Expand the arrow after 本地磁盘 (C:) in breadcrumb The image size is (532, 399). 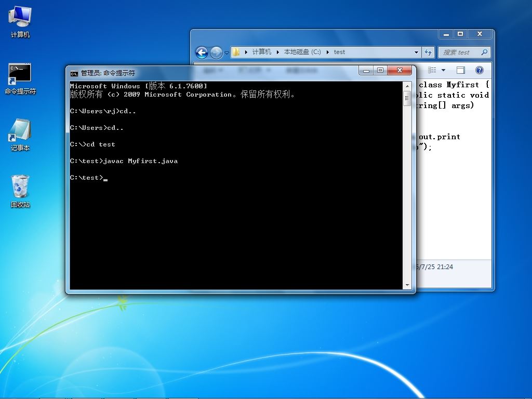(327, 52)
